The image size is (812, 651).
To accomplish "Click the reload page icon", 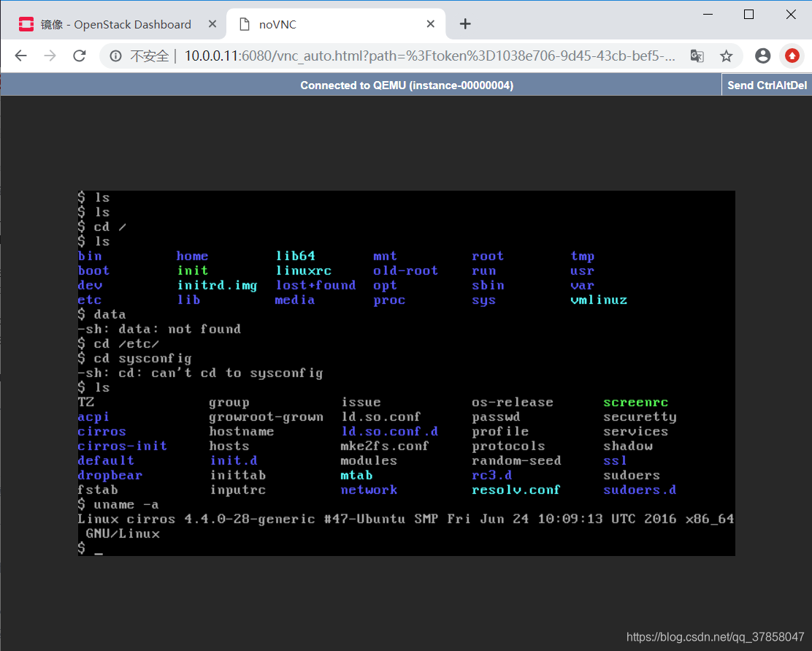I will pos(79,56).
